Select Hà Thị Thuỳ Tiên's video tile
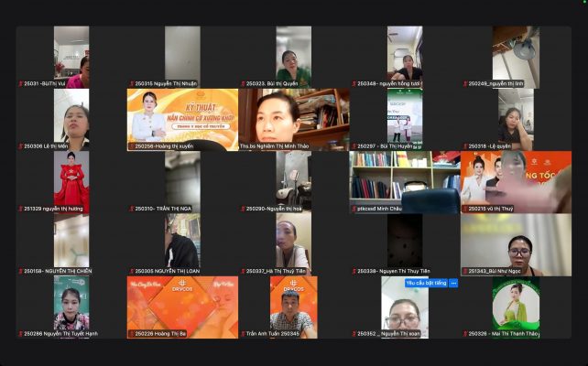Image resolution: width=588 pixels, height=366 pixels. (293, 242)
